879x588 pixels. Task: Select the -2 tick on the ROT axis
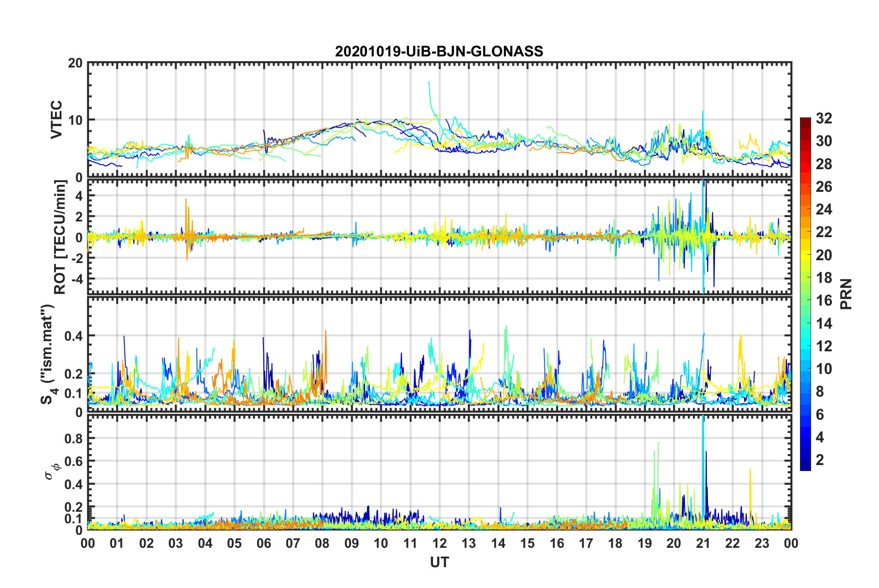77,258
